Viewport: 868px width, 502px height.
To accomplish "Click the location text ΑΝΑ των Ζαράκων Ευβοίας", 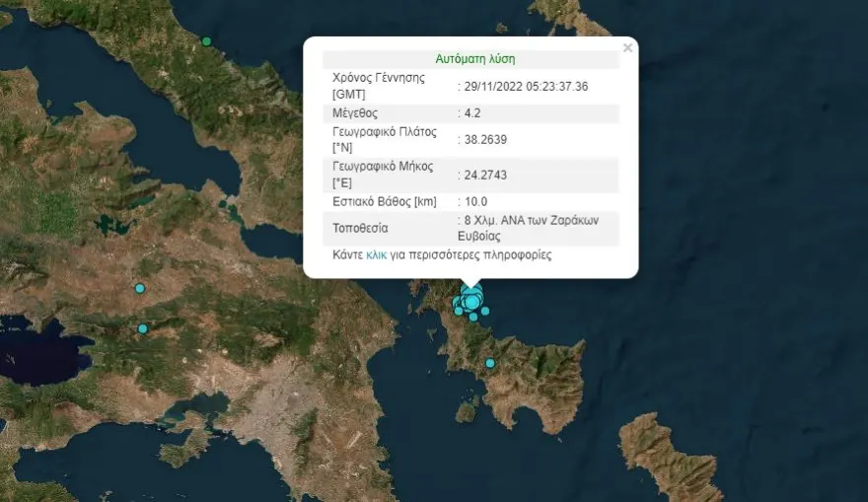I will pos(529,228).
